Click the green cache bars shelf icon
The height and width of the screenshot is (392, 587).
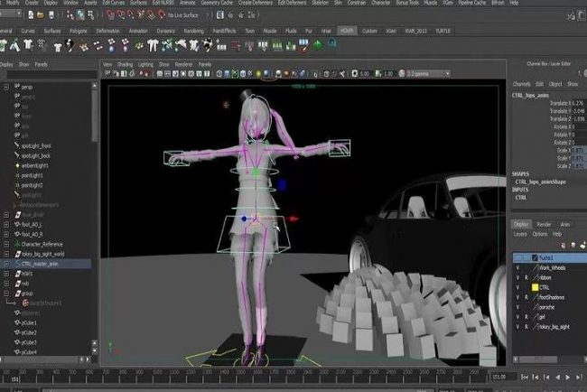[x=277, y=46]
